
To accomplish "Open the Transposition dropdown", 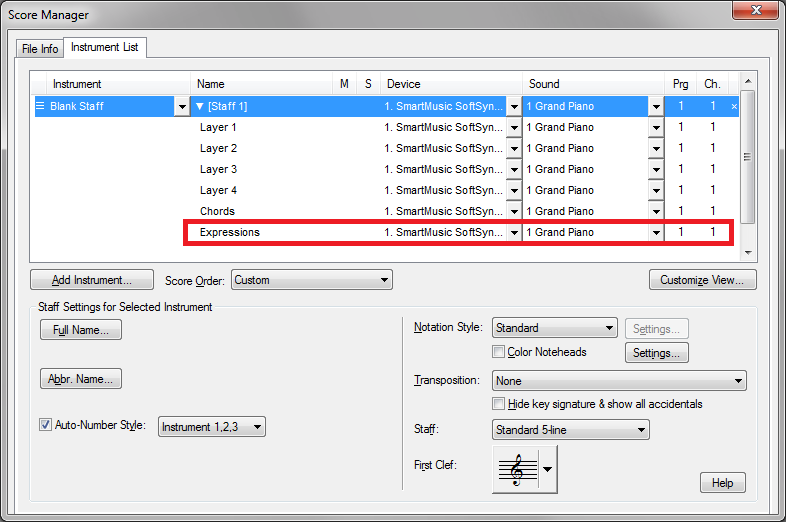I will pos(619,381).
